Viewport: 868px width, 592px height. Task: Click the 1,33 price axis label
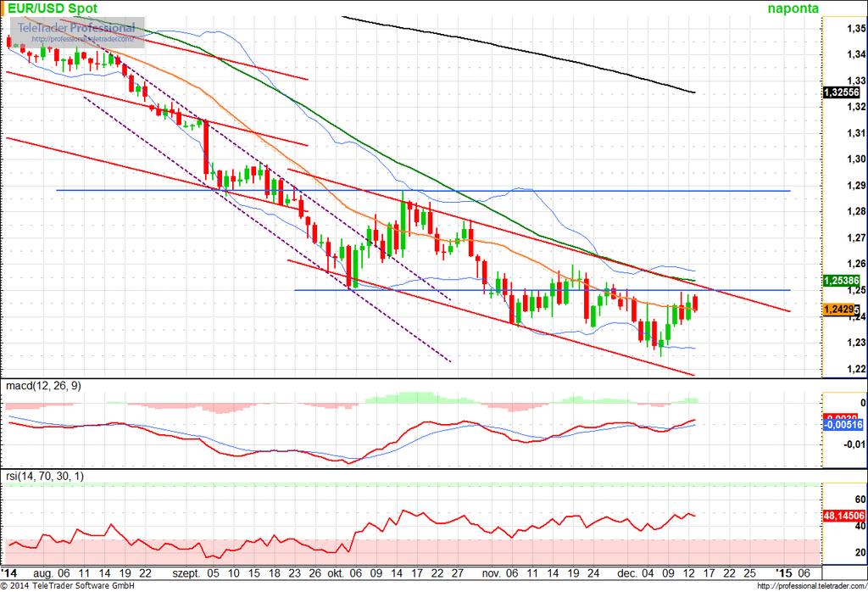click(x=856, y=81)
